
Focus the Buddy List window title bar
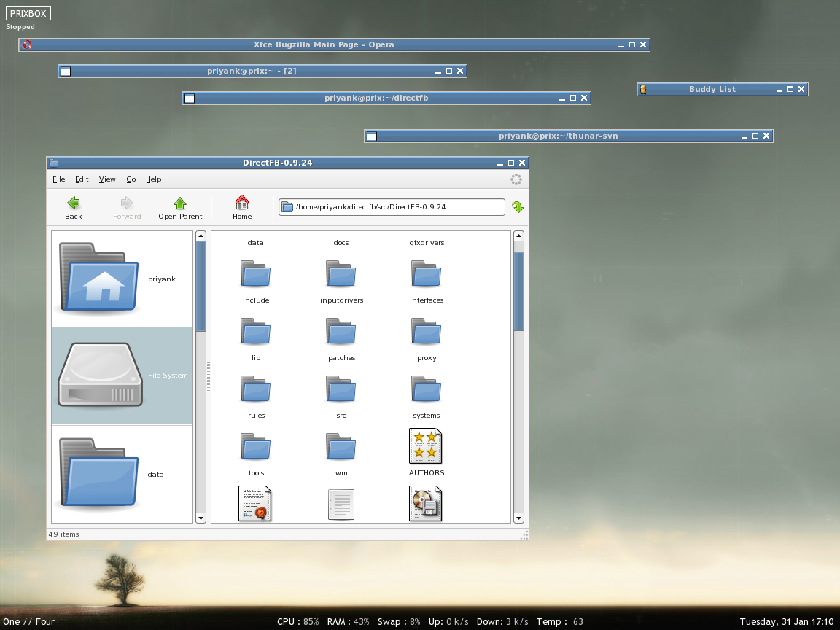point(712,90)
